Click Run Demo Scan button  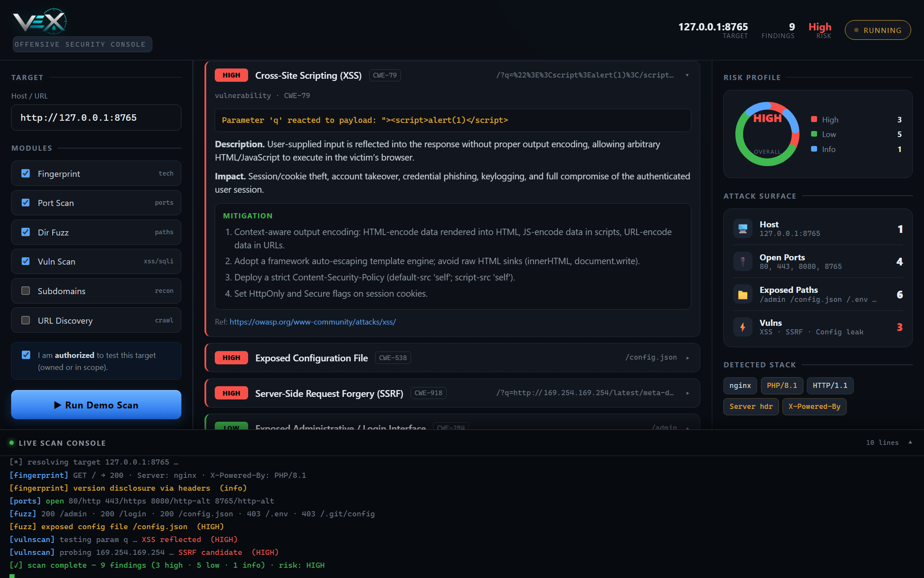pyautogui.click(x=96, y=405)
